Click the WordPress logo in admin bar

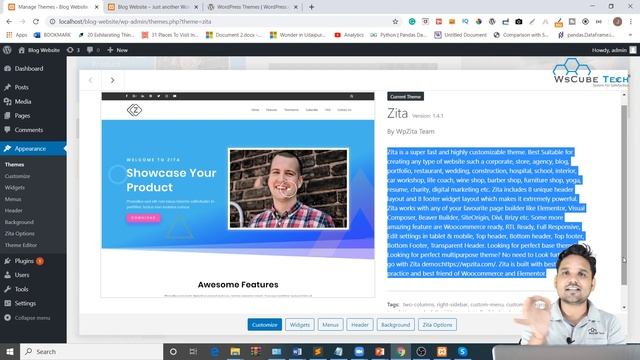click(x=7, y=50)
